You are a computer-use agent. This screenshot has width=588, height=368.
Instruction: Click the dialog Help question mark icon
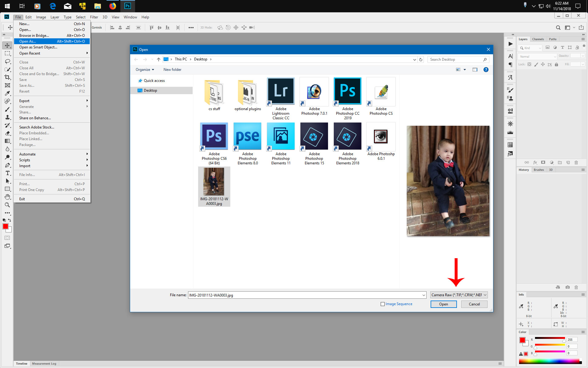click(486, 70)
